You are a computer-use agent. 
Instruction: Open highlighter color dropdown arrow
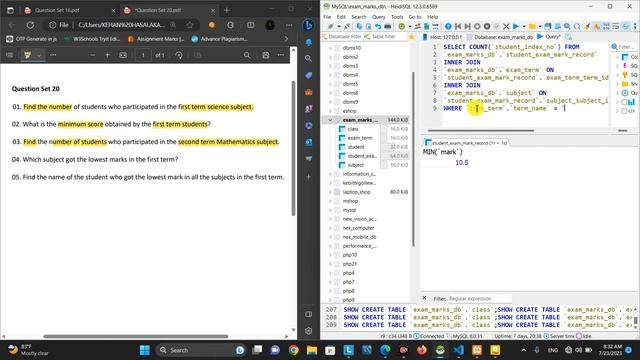click(x=39, y=55)
